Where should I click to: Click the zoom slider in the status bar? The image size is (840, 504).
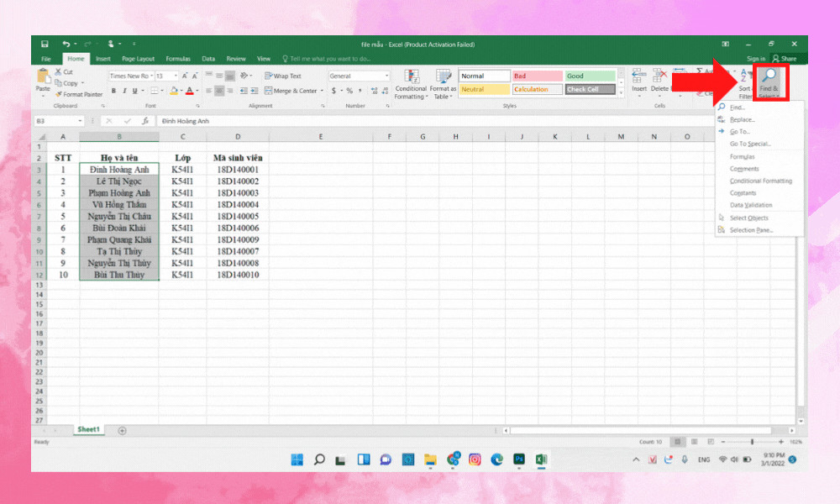click(752, 442)
